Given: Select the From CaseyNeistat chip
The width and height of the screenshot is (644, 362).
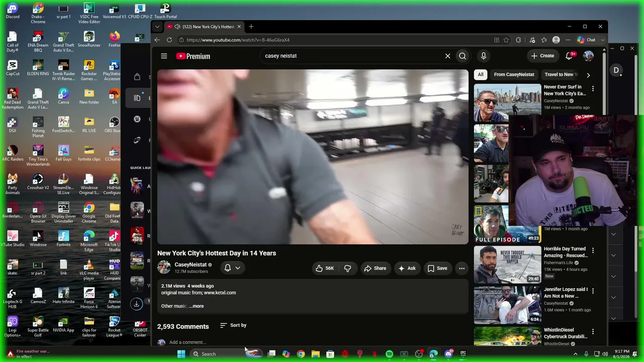Looking at the screenshot, I should tap(514, 74).
